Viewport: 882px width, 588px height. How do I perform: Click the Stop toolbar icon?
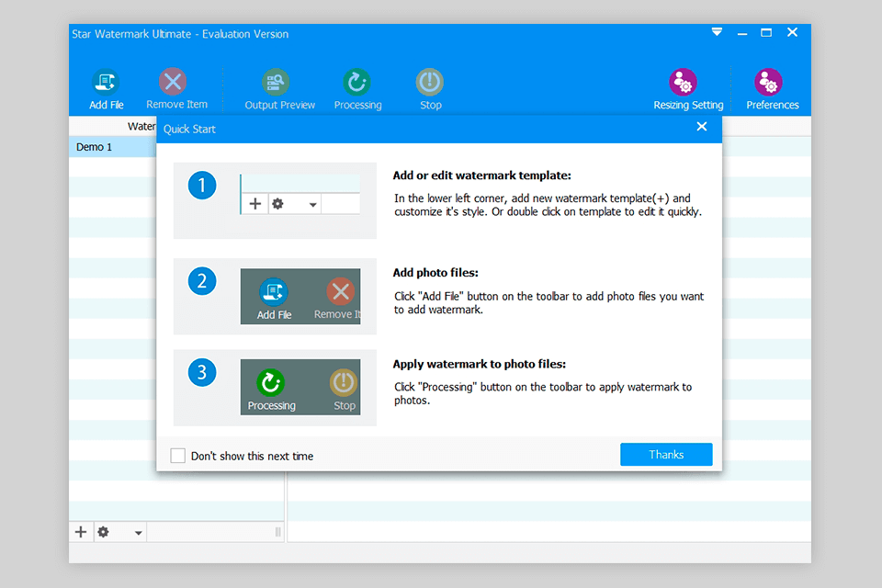pos(430,89)
